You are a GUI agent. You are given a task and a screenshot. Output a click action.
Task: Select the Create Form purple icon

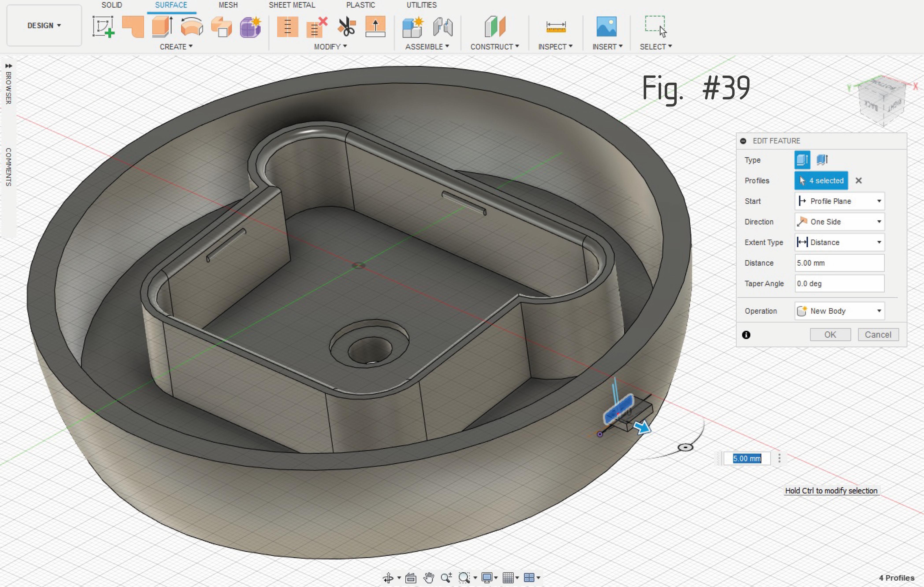pyautogui.click(x=250, y=26)
